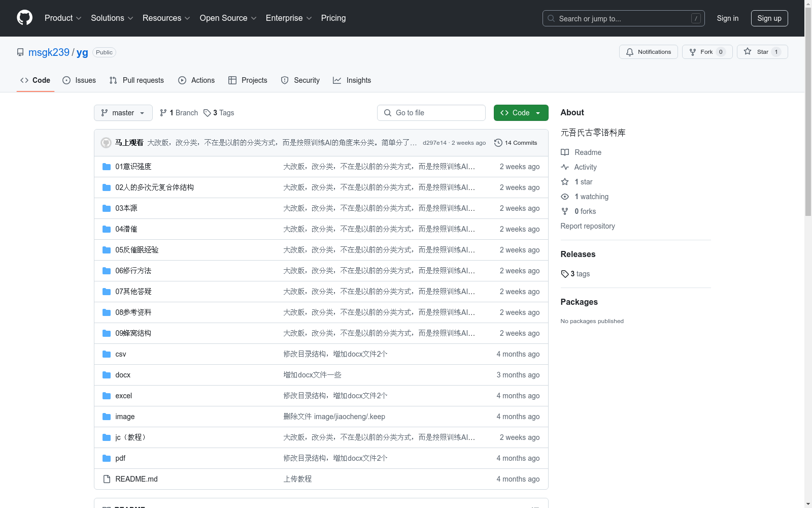Viewport: 812px width, 508px height.
Task: Click the search magnifier icon in header
Action: [x=551, y=18]
